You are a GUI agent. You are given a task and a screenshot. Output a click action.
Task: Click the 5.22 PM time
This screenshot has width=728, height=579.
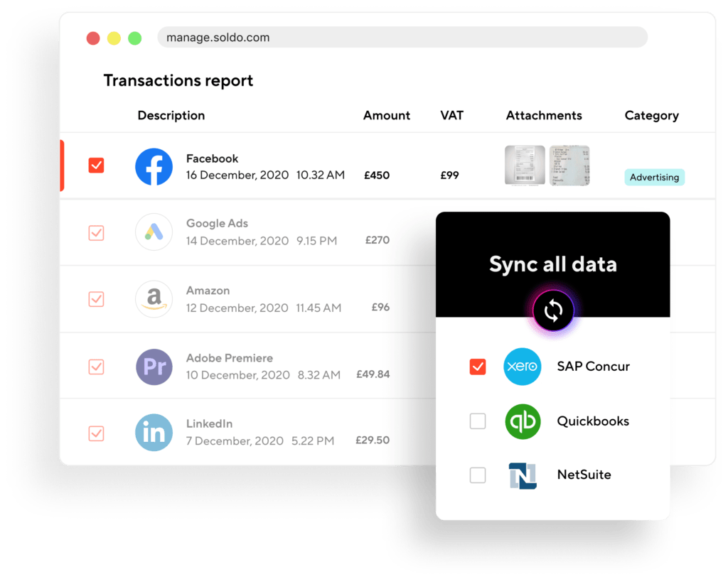pyautogui.click(x=313, y=440)
